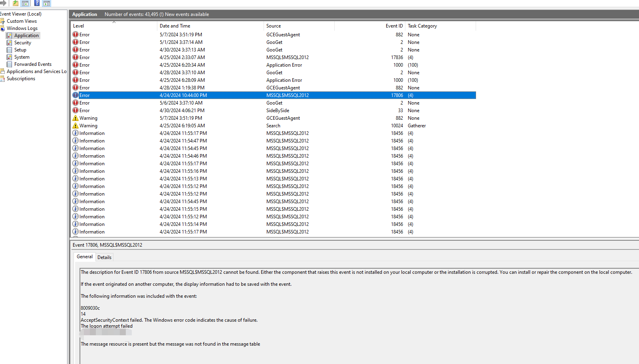639x364 pixels.
Task: Toggle the Show/Hide Action Pane icon
Action: pos(46,3)
